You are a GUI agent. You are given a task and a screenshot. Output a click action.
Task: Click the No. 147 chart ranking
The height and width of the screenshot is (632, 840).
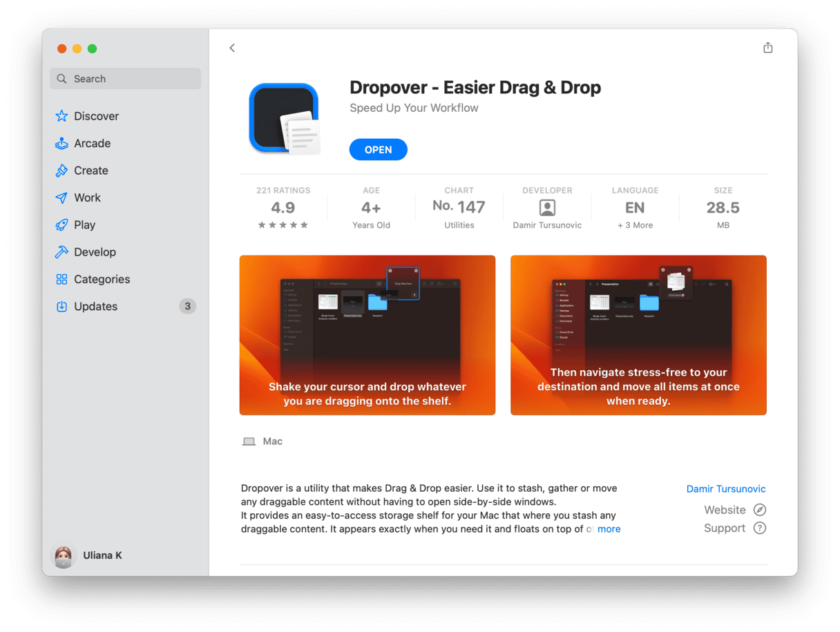[459, 207]
